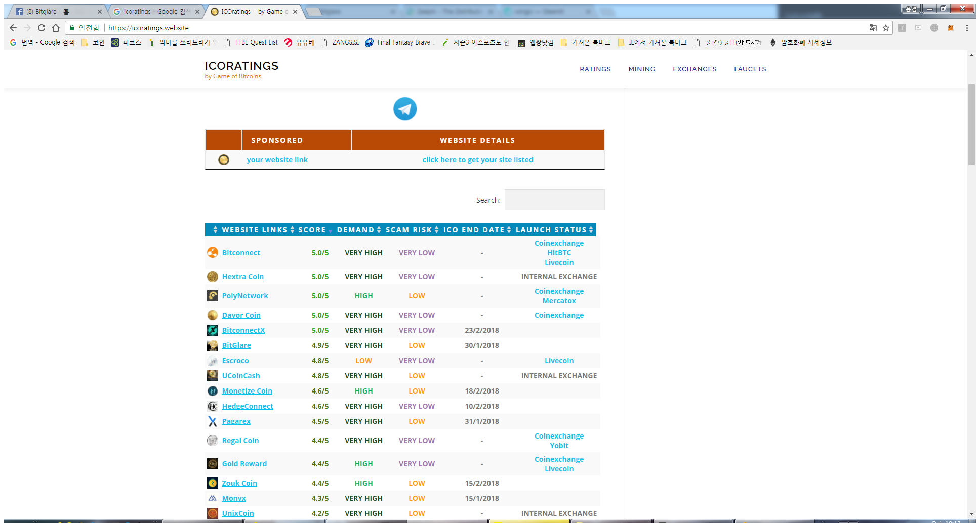Viewport: 980px width, 523px height.
Task: Click into the table Search field
Action: (554, 200)
